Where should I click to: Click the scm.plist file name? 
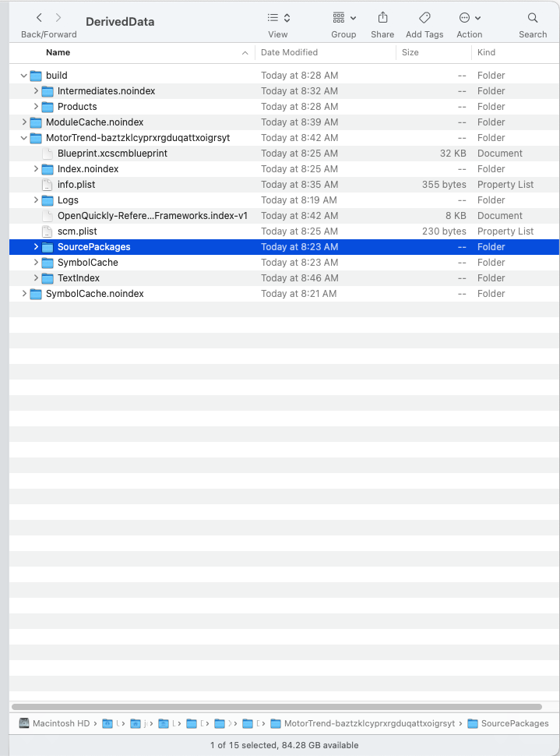click(x=77, y=231)
